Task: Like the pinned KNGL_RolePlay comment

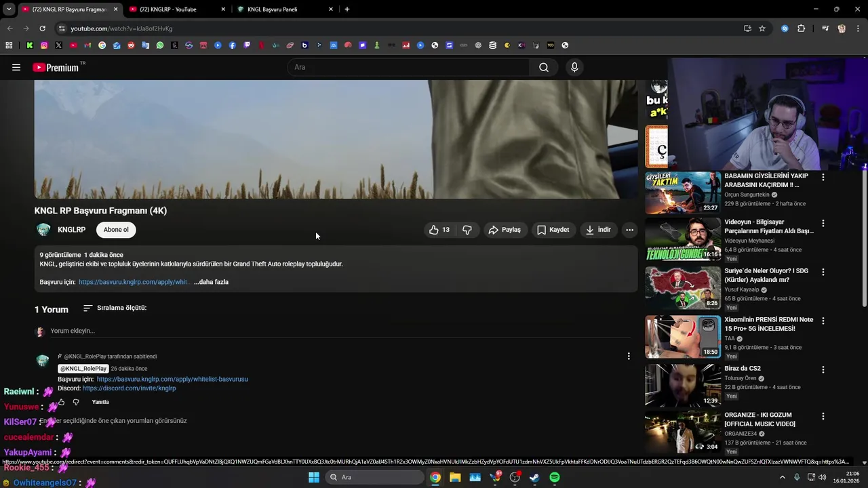Action: coord(61,402)
